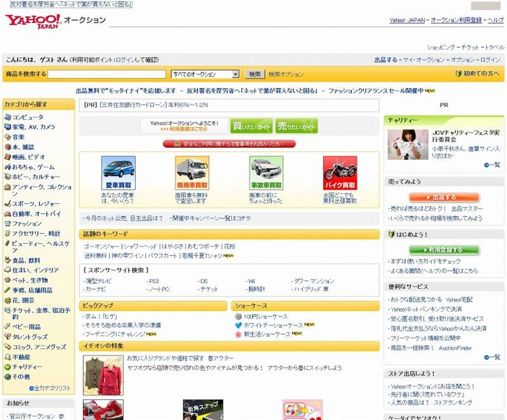507x420 pixels.
Task: Click the 家電、AV、カメラ category icon
Action: (x=7, y=127)
